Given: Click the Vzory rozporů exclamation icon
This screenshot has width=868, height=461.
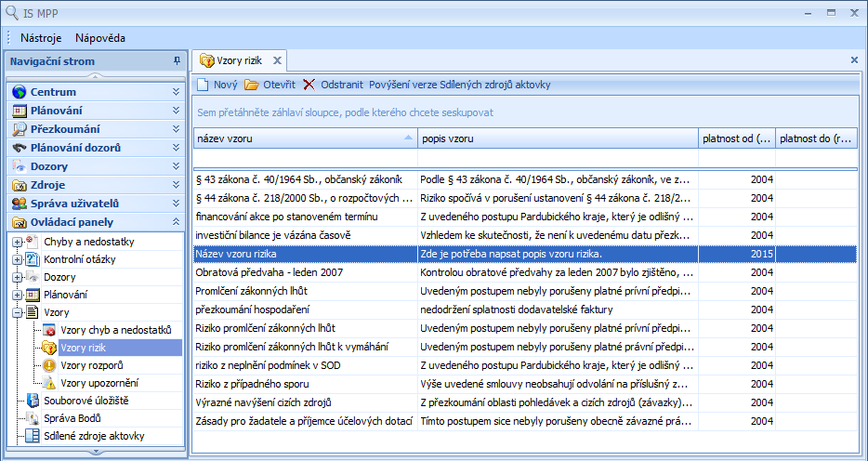Looking at the screenshot, I should [50, 365].
